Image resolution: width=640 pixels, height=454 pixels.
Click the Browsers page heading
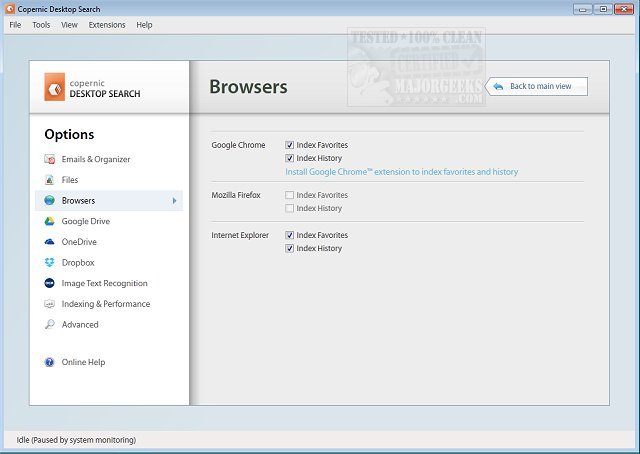[248, 87]
